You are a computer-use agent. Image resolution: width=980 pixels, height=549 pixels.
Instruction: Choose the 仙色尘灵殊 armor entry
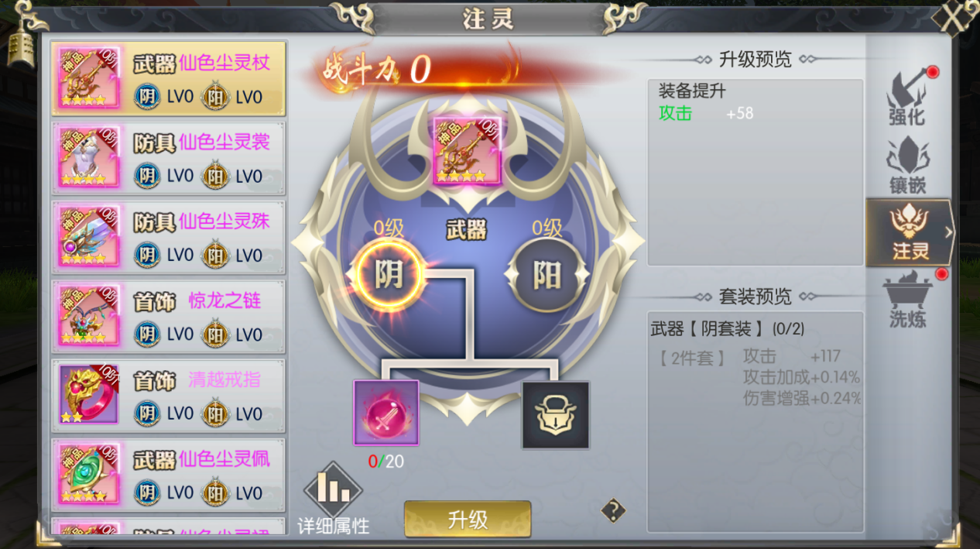click(169, 237)
